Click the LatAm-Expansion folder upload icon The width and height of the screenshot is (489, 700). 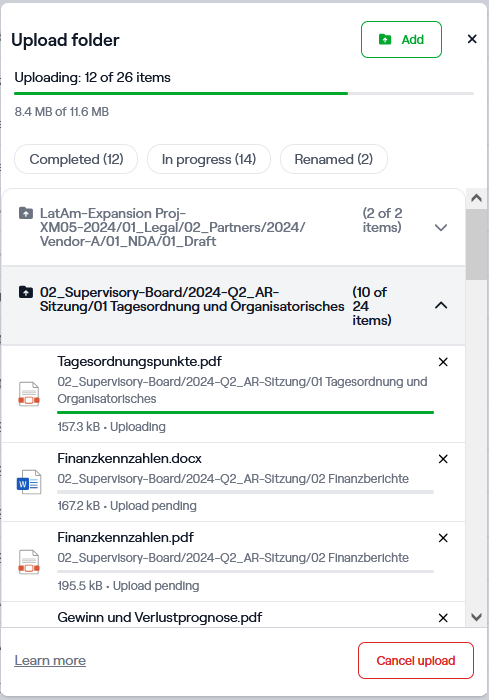pyautogui.click(x=26, y=213)
